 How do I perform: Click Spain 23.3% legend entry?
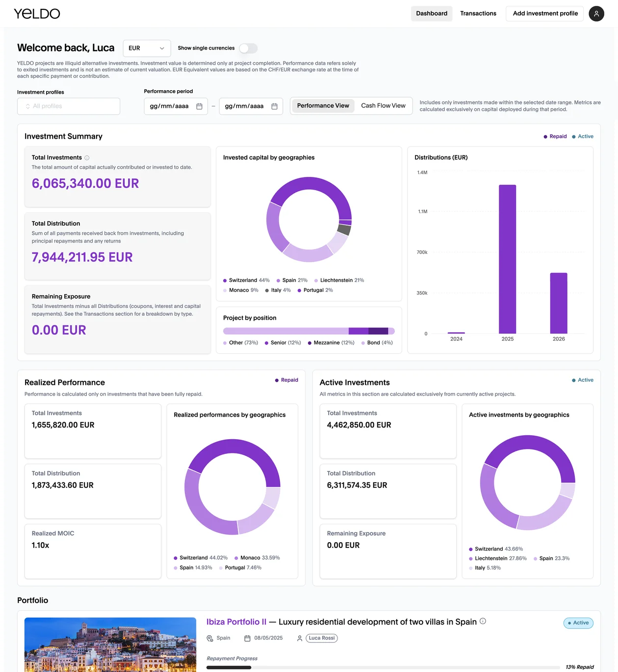pos(552,558)
